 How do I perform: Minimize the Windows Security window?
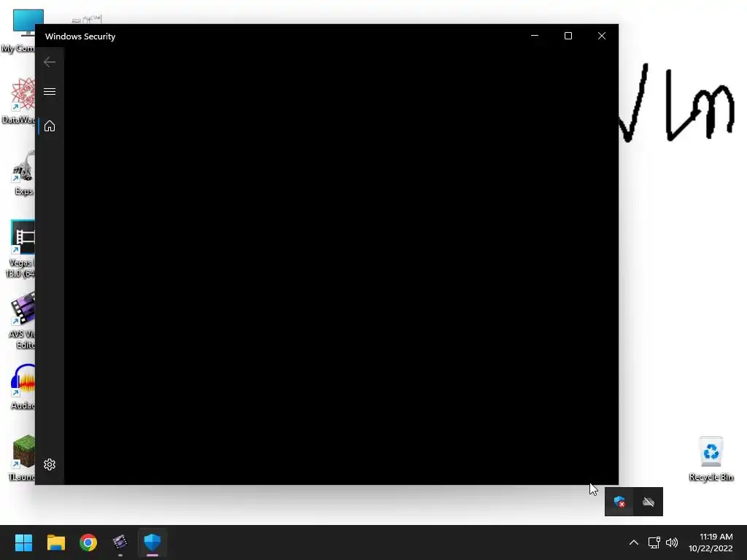[535, 36]
